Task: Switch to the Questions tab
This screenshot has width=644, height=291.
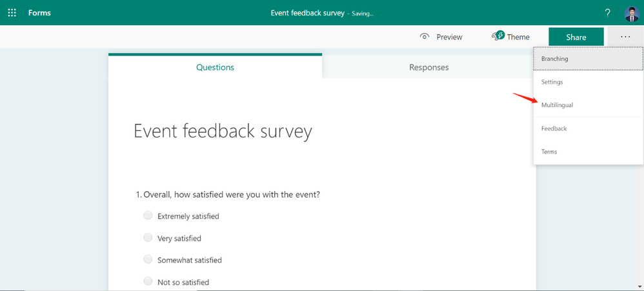Action: [x=215, y=67]
